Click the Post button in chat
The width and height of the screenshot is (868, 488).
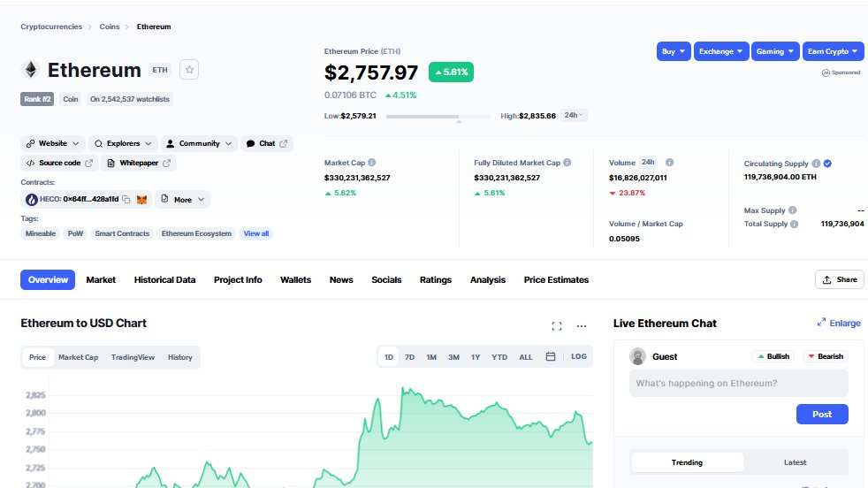point(822,415)
